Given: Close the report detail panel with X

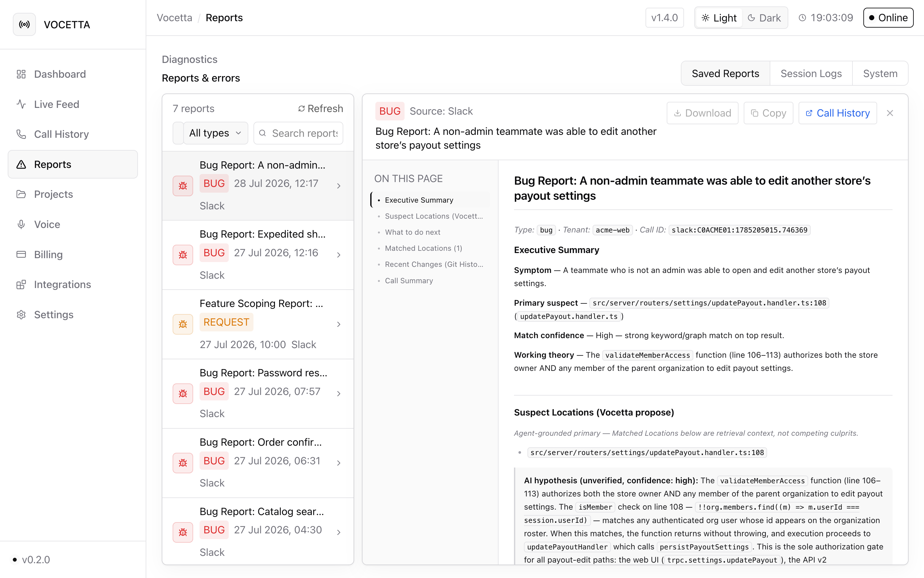Looking at the screenshot, I should (890, 113).
